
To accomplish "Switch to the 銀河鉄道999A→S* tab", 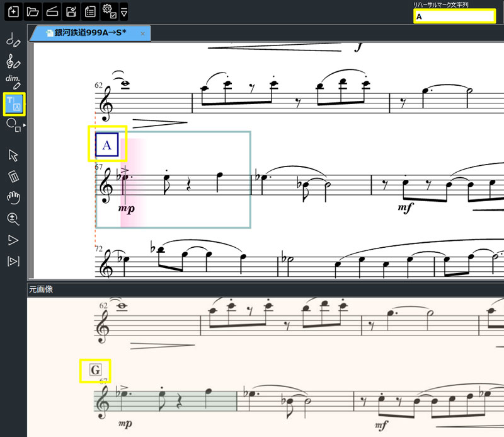I will point(90,33).
